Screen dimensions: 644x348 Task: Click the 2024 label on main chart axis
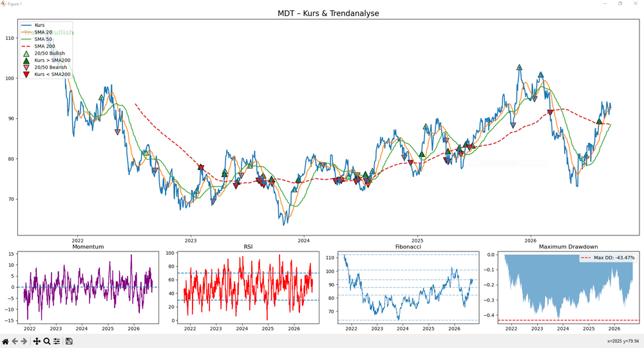pos(303,241)
